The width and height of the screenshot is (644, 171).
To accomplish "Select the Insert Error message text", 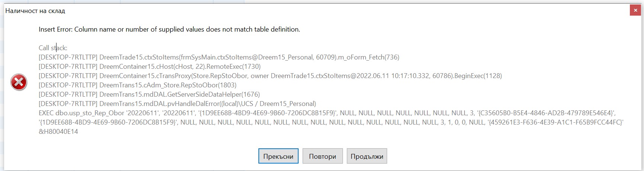I will coord(169,29).
